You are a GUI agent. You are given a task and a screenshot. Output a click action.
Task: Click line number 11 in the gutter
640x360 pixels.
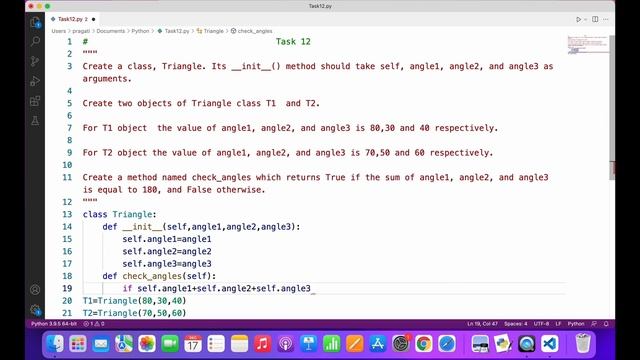(67, 177)
